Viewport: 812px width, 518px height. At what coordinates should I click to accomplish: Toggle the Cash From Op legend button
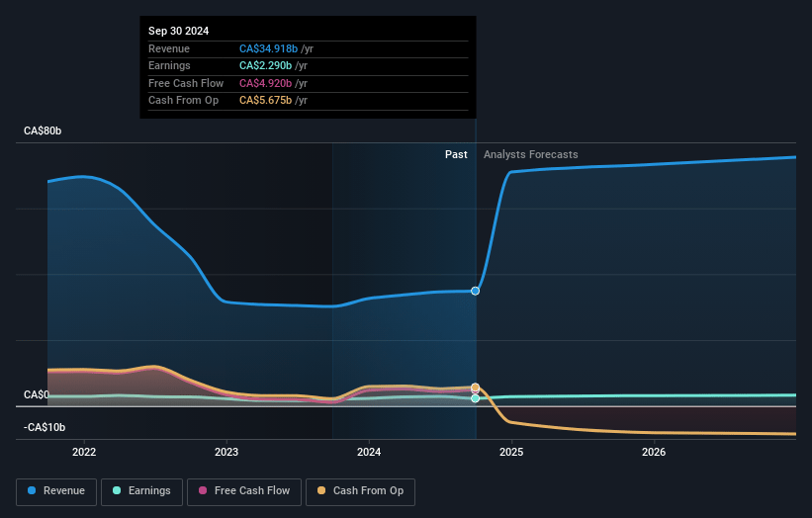pyautogui.click(x=360, y=491)
